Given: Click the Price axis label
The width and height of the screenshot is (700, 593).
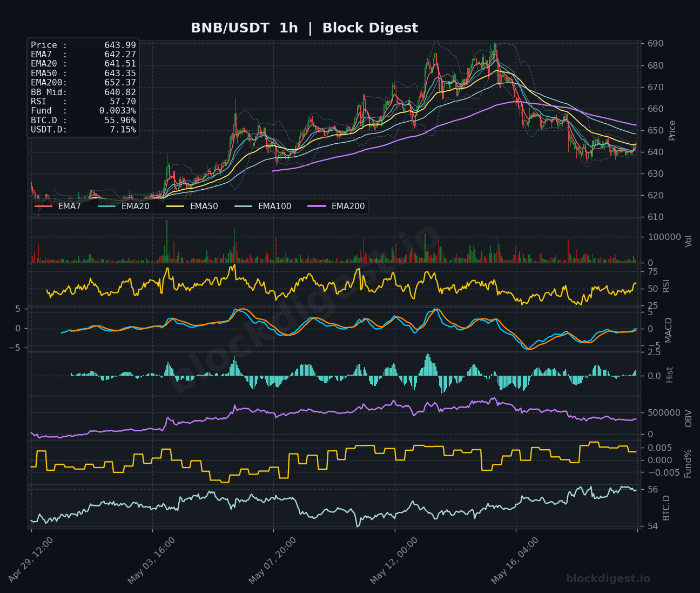Looking at the screenshot, I should coord(672,130).
